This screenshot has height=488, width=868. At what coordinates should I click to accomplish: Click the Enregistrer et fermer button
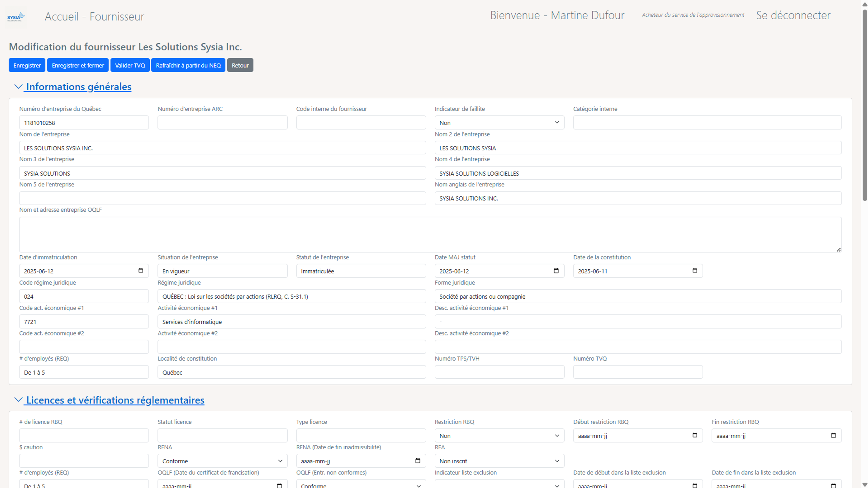click(x=78, y=65)
